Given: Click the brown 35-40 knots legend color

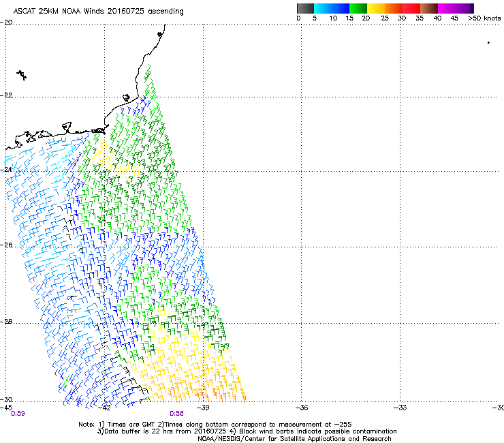Looking at the screenshot, I should click(429, 8).
